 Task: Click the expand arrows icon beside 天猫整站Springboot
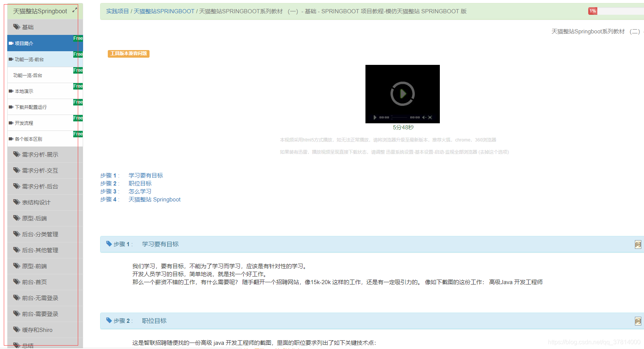click(75, 10)
